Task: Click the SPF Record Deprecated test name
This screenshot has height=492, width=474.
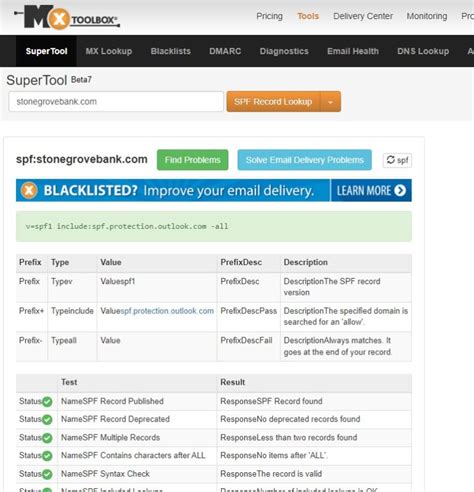Action: [115, 419]
